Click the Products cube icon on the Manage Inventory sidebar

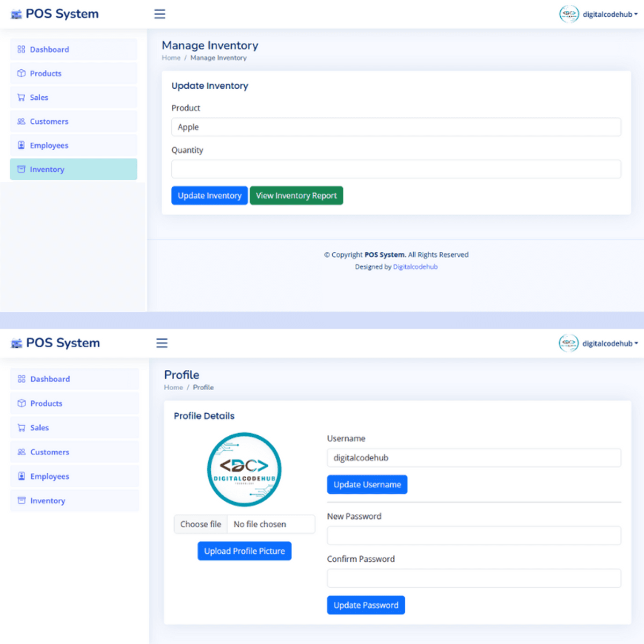tap(21, 74)
